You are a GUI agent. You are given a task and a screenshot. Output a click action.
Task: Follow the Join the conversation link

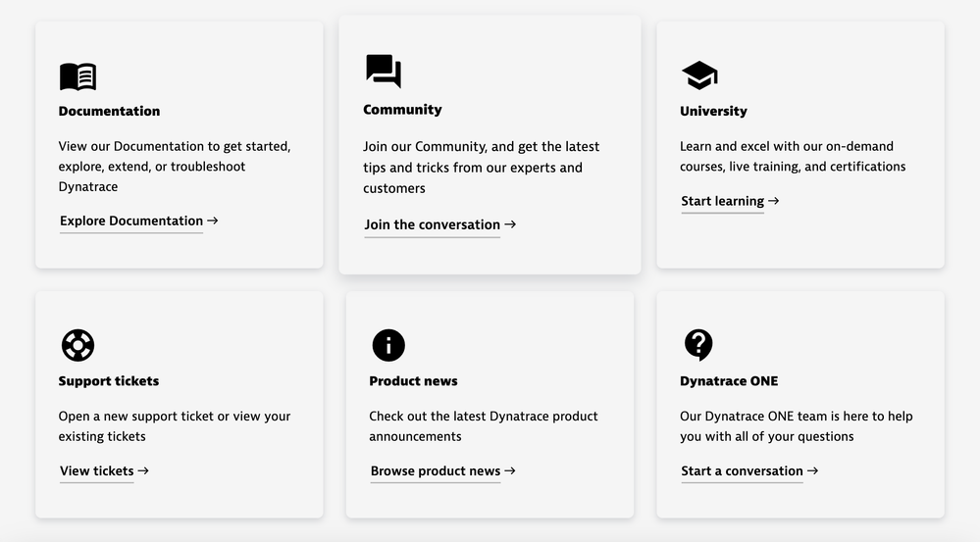coord(440,224)
